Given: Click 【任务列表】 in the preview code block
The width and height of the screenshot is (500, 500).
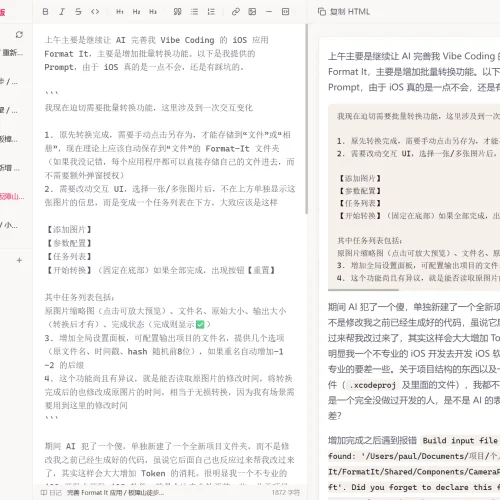Looking at the screenshot, I should click(360, 203).
